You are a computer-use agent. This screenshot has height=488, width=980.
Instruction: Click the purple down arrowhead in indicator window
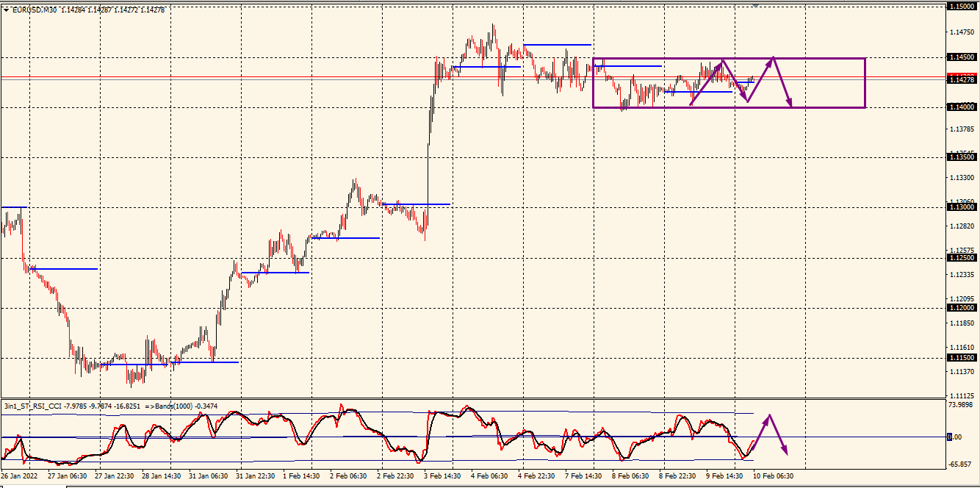pyautogui.click(x=785, y=450)
